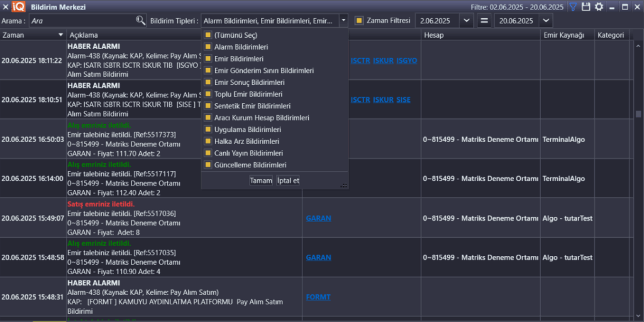The width and height of the screenshot is (644, 322).
Task: Click the Kategori column header
Action: (611, 35)
